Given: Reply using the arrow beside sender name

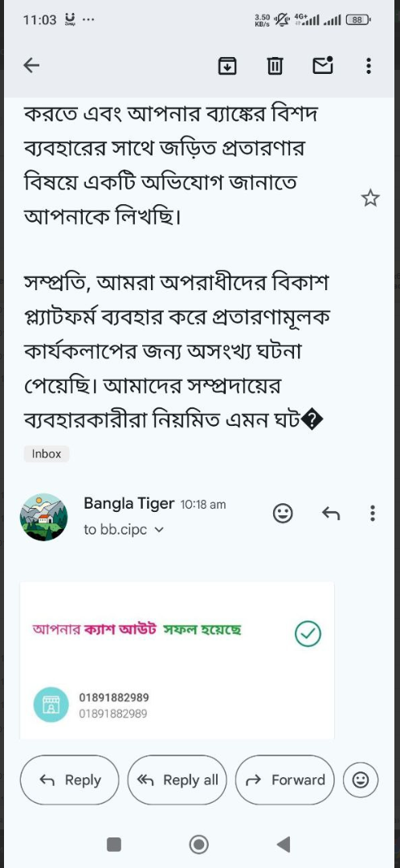Looking at the screenshot, I should pyautogui.click(x=331, y=514).
